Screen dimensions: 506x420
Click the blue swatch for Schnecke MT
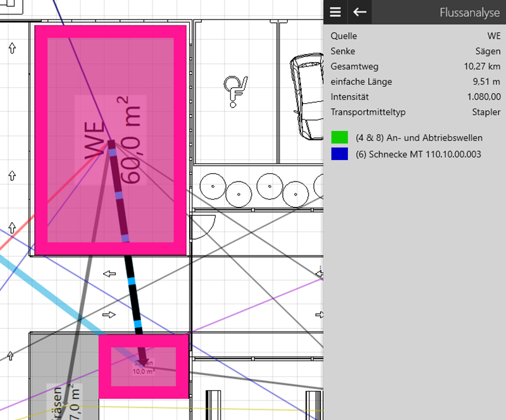tap(339, 154)
